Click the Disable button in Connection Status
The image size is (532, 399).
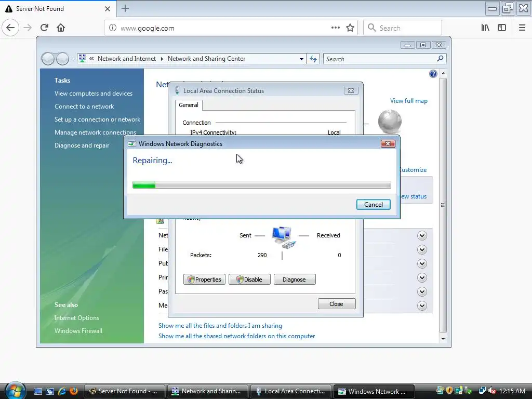(249, 280)
